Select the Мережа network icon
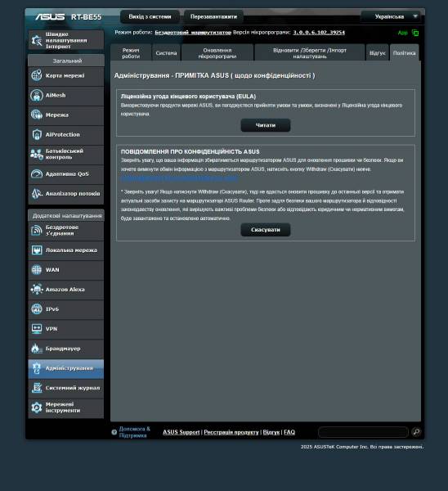The image size is (448, 491). (x=37, y=115)
